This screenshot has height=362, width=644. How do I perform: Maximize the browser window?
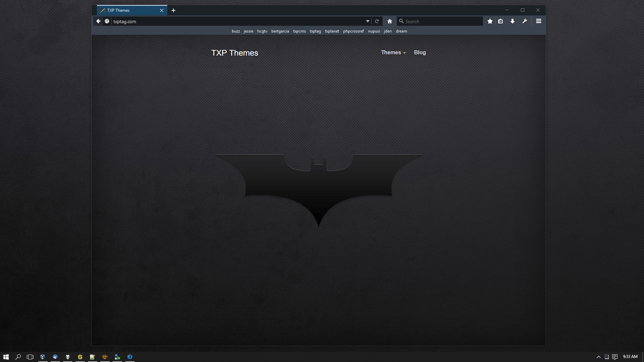pos(523,10)
